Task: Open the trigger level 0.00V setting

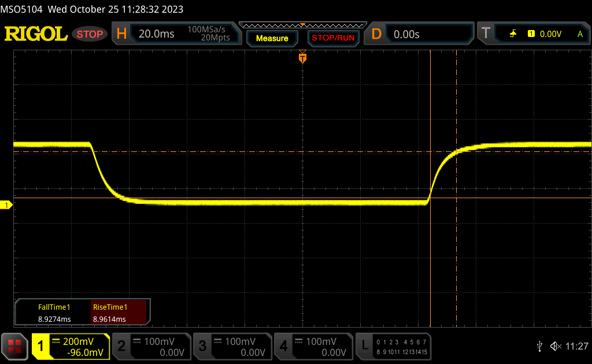Action: [x=550, y=34]
